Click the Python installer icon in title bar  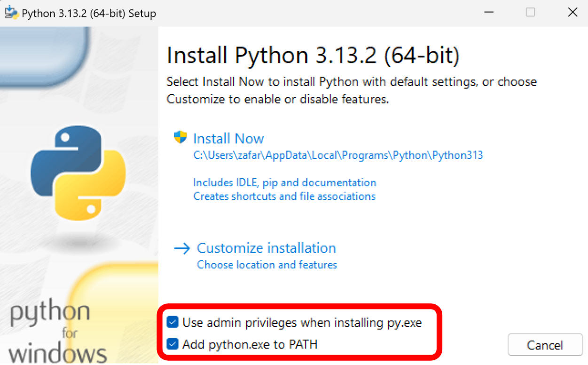[10, 12]
